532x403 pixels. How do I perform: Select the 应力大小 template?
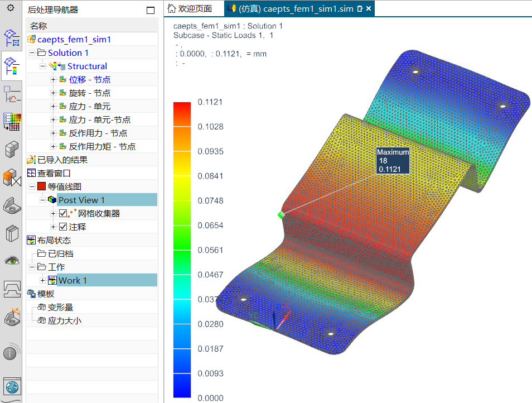[x=92, y=320]
